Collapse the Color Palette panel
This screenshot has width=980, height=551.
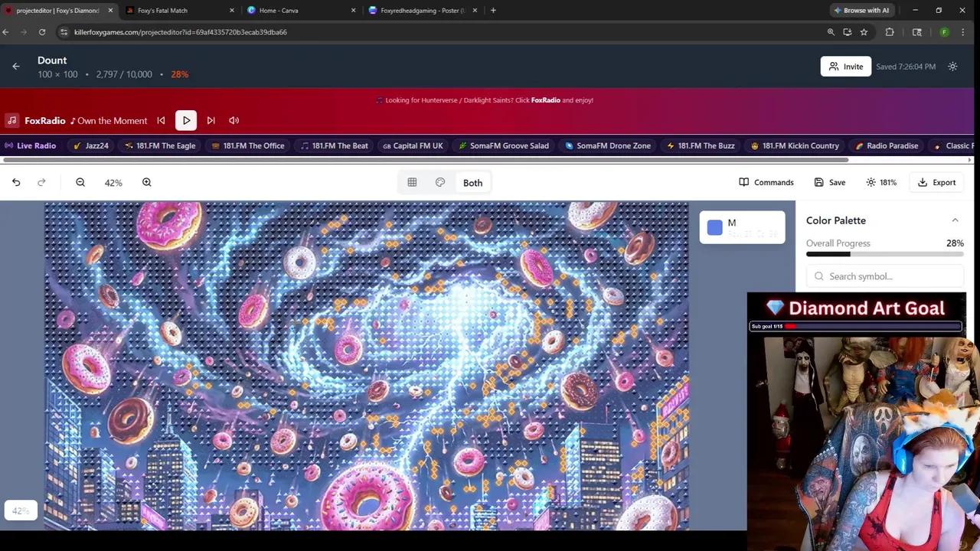pos(955,220)
